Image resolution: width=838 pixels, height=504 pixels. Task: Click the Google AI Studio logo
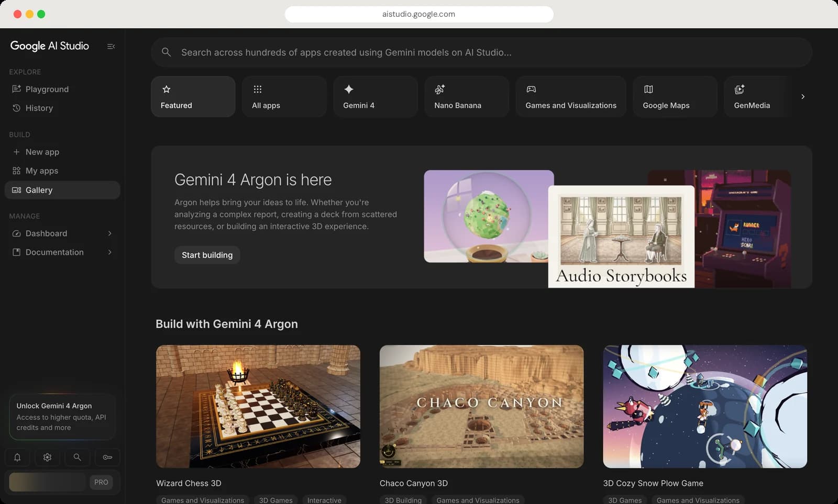click(50, 46)
